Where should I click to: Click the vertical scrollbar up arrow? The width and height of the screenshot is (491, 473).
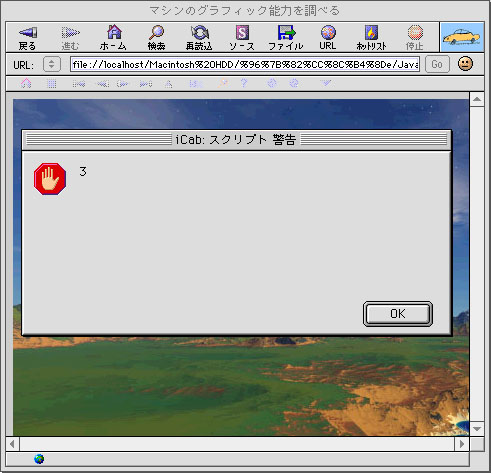click(x=477, y=99)
